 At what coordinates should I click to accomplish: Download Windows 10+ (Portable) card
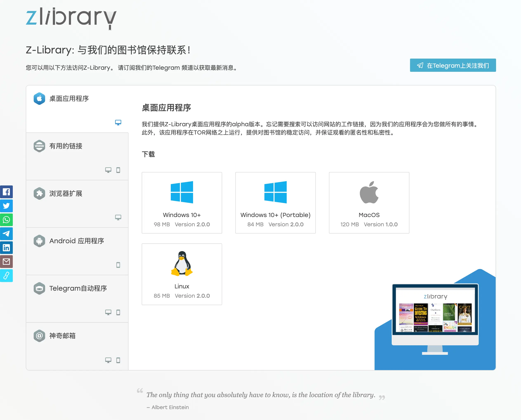pyautogui.click(x=275, y=203)
